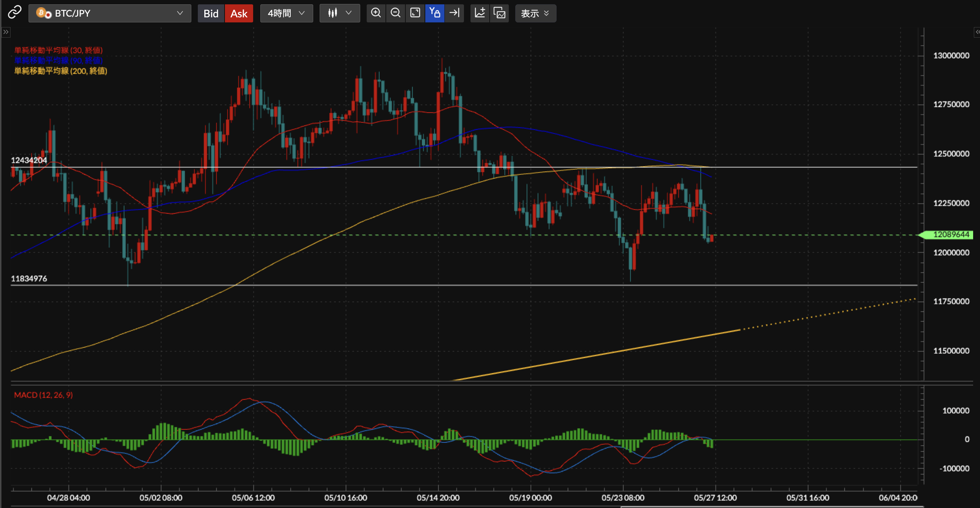Select the 200-period moving average label
Image resolution: width=980 pixels, height=508 pixels.
pos(60,71)
